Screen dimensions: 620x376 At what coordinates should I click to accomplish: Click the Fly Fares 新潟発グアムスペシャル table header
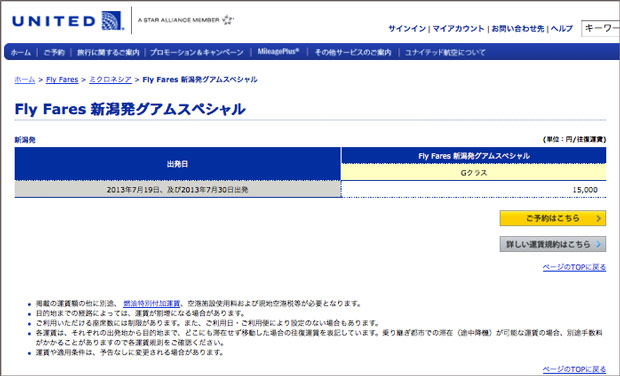473,156
